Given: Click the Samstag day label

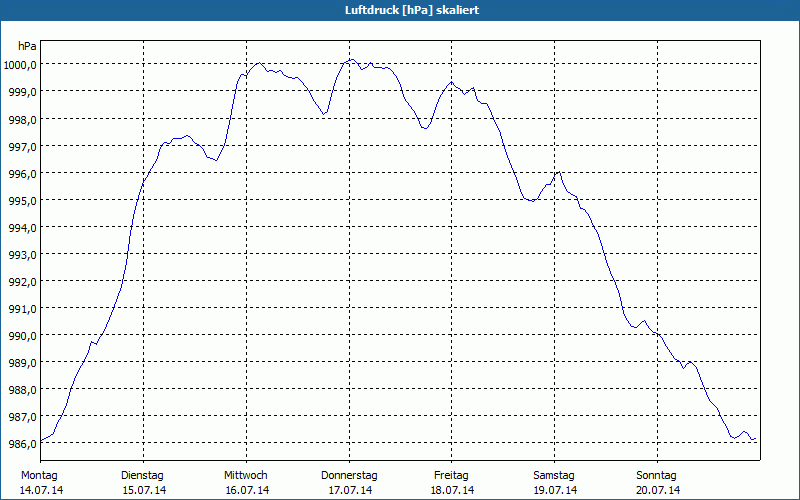Looking at the screenshot, I should pos(554,476).
